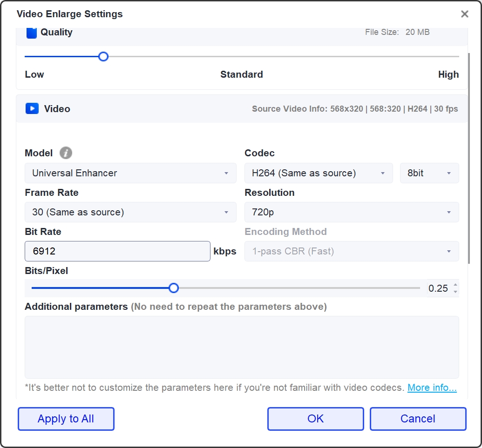
Task: Click the Bits/Pixel slider handle
Action: (174, 288)
